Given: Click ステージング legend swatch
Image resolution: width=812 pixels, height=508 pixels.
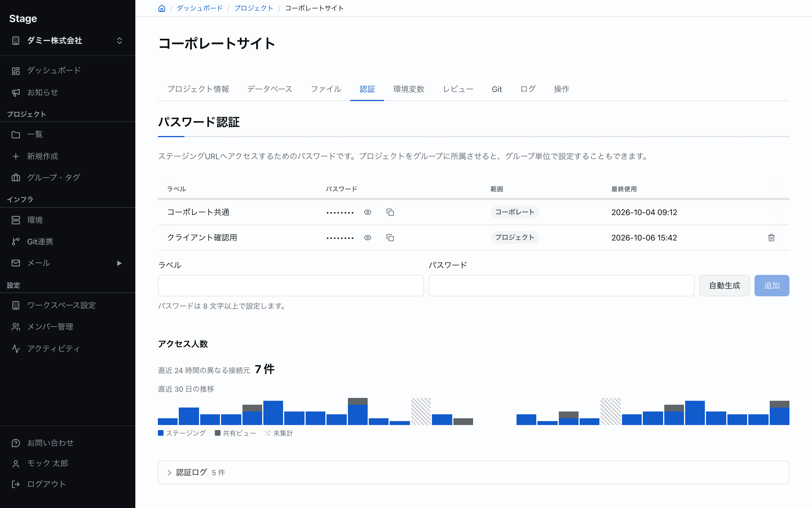Looking at the screenshot, I should [x=161, y=433].
